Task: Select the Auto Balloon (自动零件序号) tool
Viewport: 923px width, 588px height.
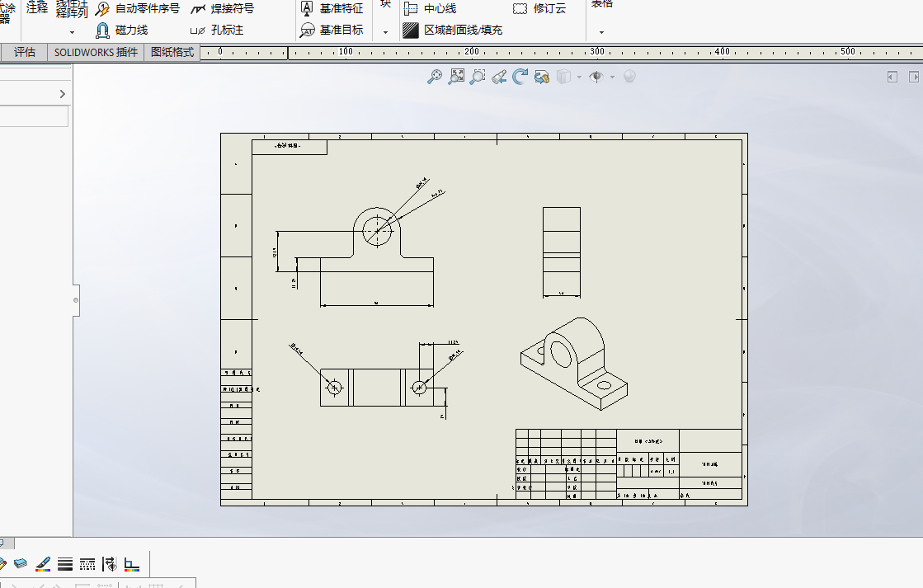Action: point(137,9)
